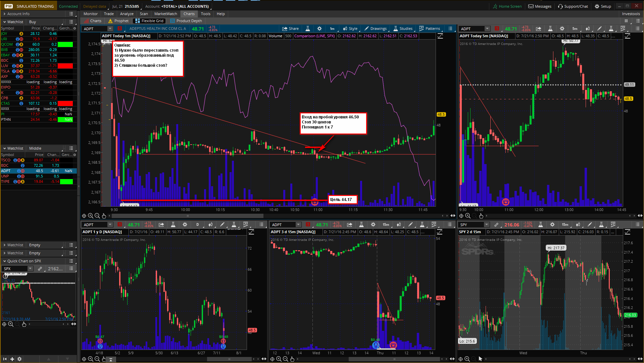Toggle pan hand tool under 1m chart
The image size is (644, 363).
point(104,216)
